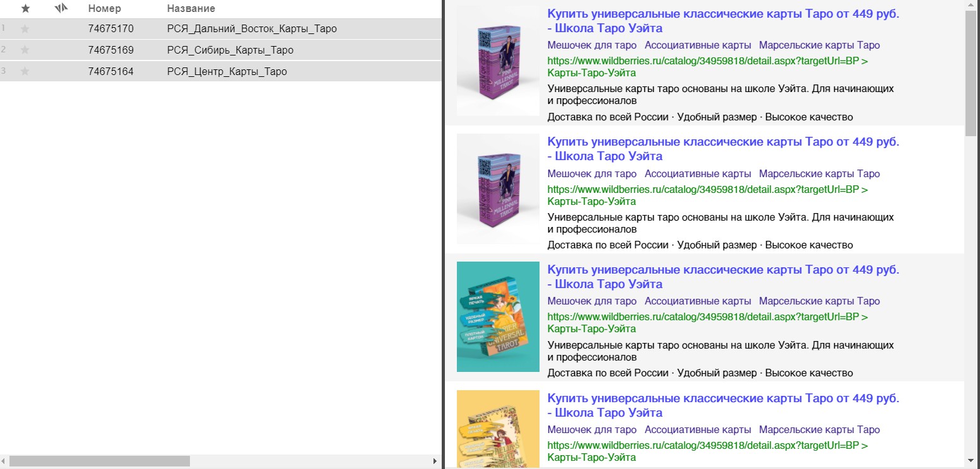The height and width of the screenshot is (469, 980).
Task: Follow 'Марсельские карты Таро' sitelink in teal-image ad
Action: click(x=819, y=301)
